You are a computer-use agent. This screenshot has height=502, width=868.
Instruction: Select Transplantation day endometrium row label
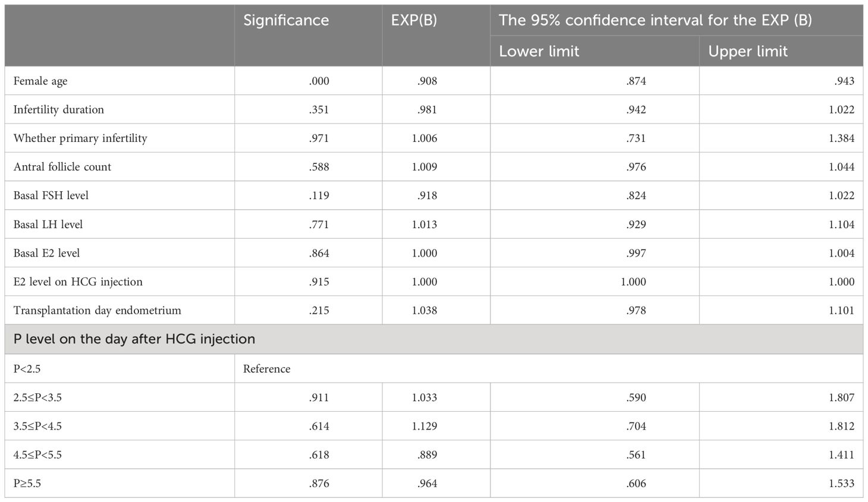point(98,310)
